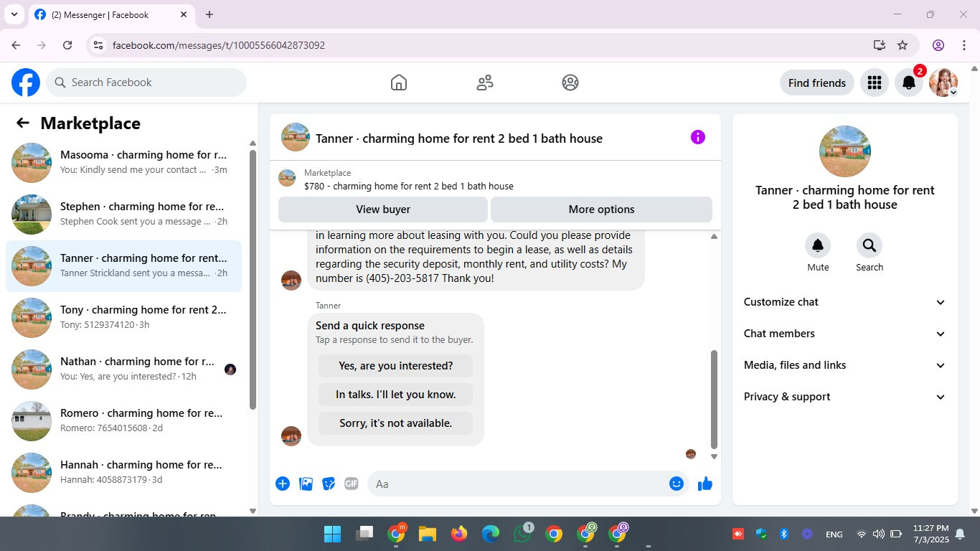The image size is (980, 551).
Task: Open the emoji picker in message box
Action: (676, 484)
